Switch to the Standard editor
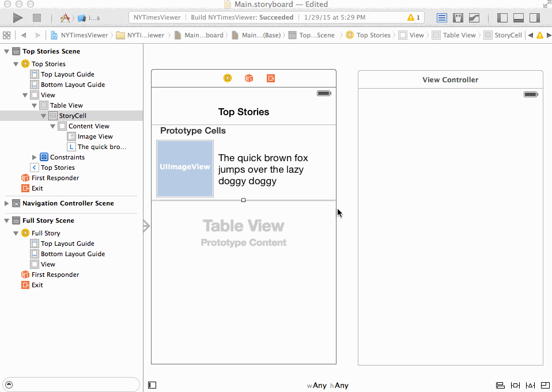 442,18
